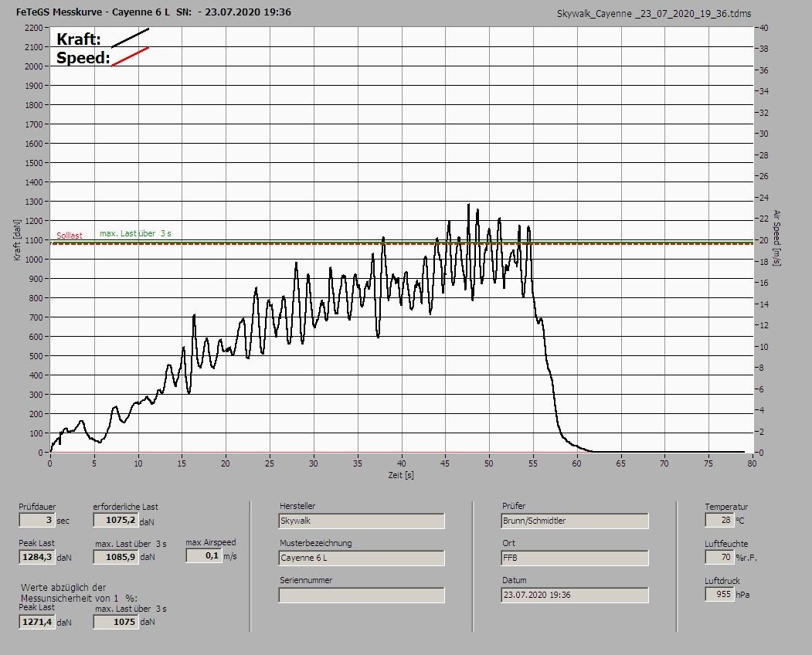Click the hPa unit text
812x655 pixels.
point(742,595)
